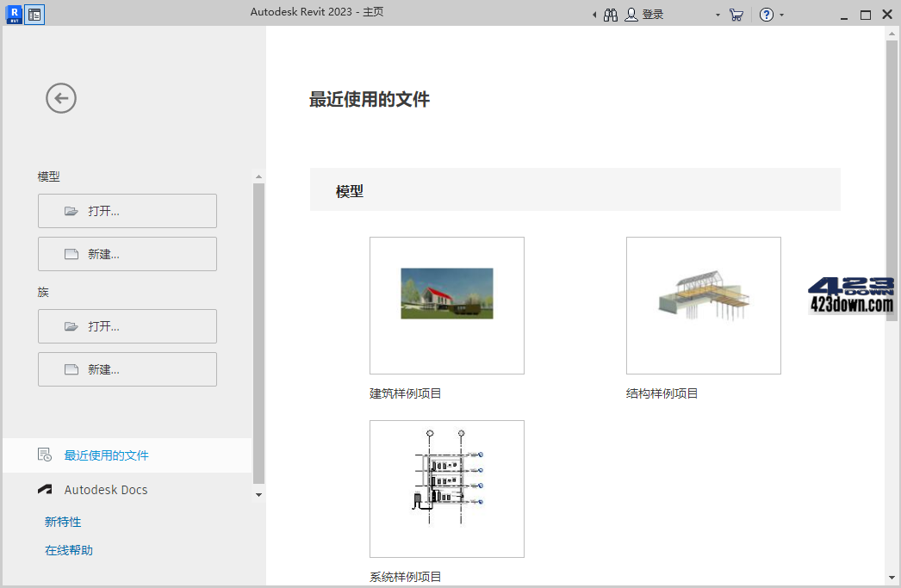Select the Autodesk Docs icon in sidebar
Image resolution: width=901 pixels, height=588 pixels.
tap(44, 489)
